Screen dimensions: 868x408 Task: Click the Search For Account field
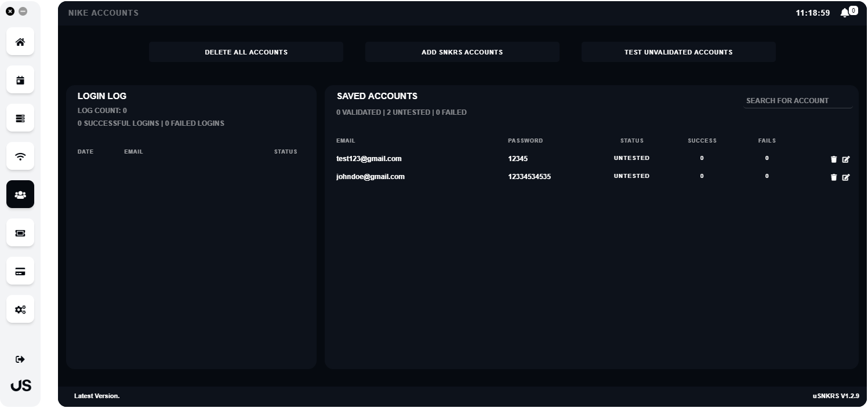pyautogui.click(x=797, y=101)
